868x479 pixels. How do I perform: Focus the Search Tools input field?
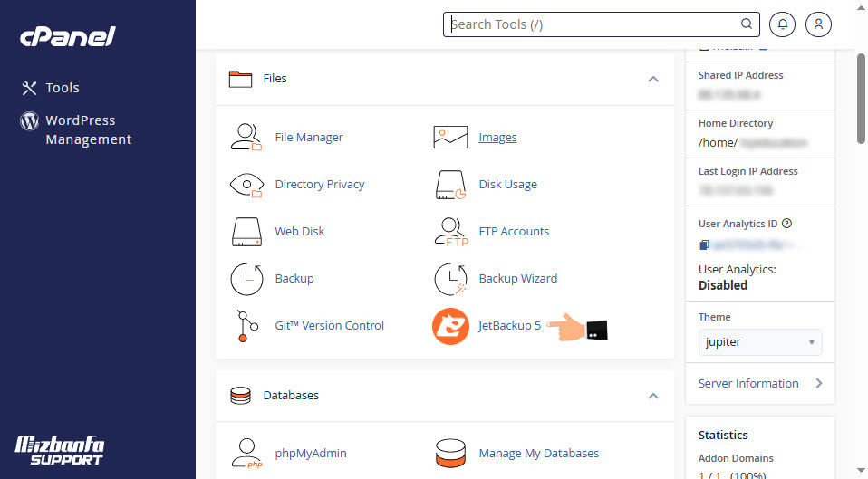[593, 24]
